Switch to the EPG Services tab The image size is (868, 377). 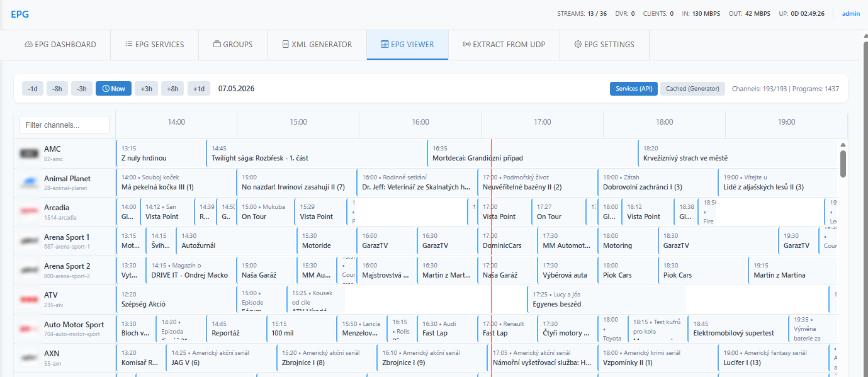pyautogui.click(x=155, y=45)
